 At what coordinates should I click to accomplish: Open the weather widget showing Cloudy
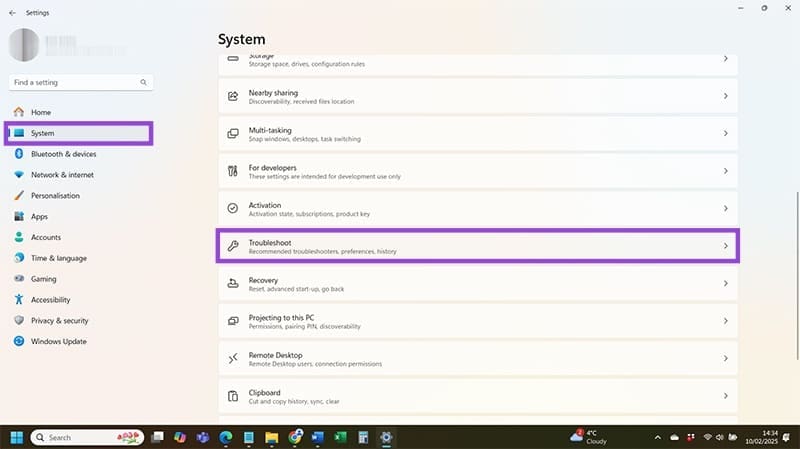click(589, 437)
